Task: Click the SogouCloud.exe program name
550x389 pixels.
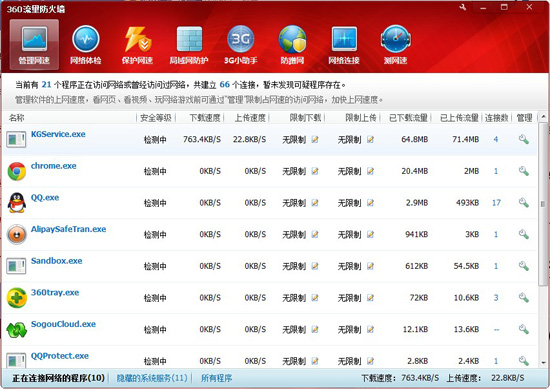Action: [63, 324]
